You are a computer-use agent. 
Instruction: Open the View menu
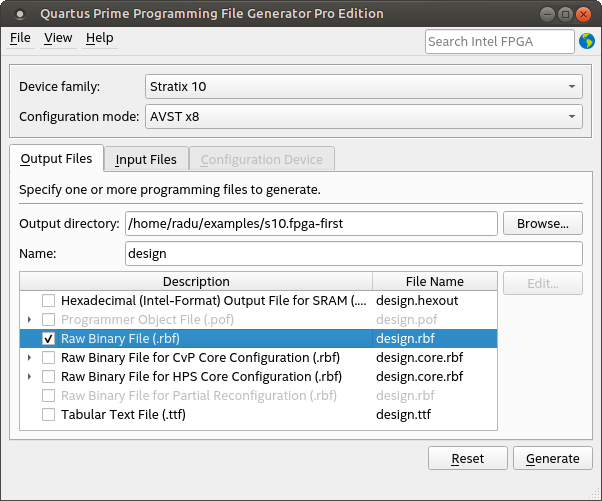pyautogui.click(x=58, y=38)
